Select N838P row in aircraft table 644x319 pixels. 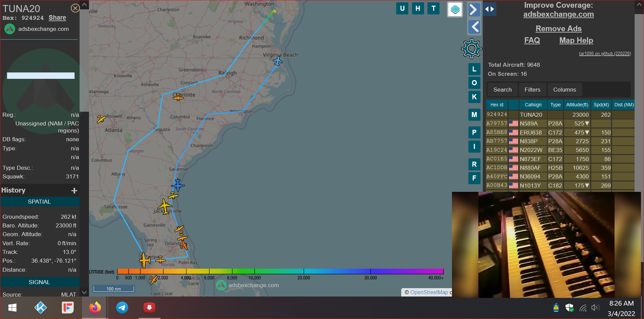pos(560,141)
